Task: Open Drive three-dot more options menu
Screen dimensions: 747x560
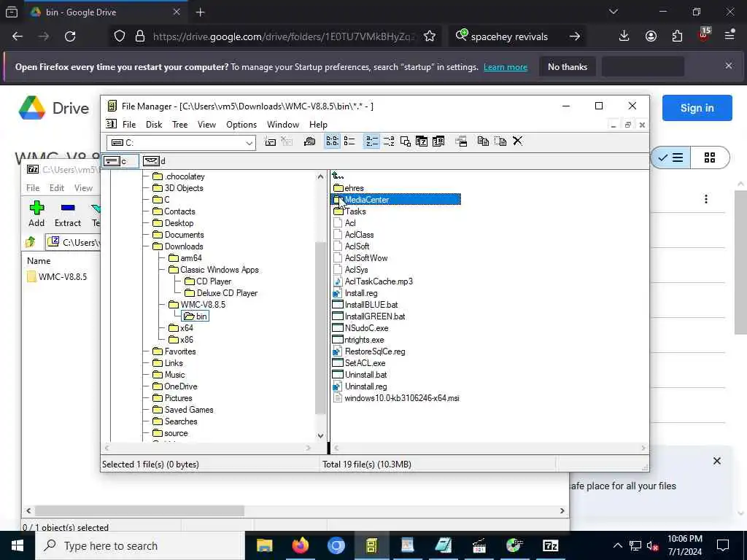Action: [706, 199]
